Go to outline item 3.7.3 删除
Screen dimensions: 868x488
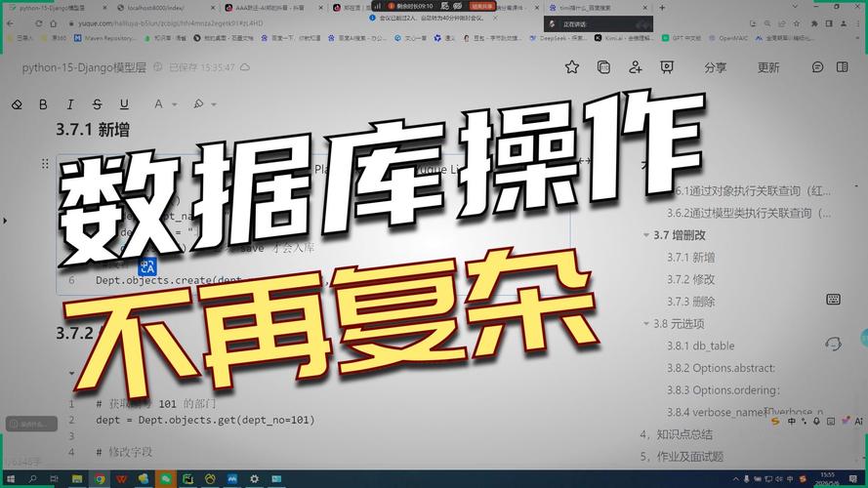(x=690, y=302)
